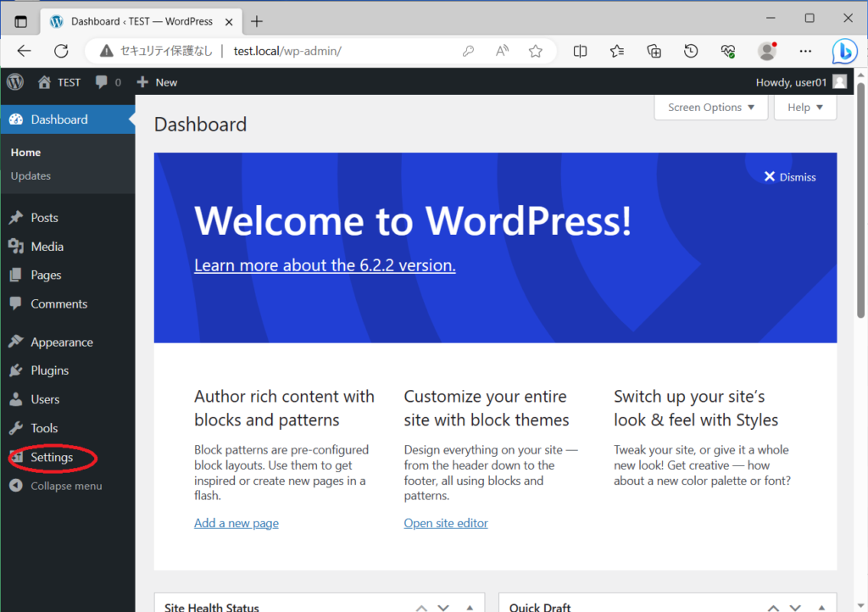Move Quick Draft widget down
868x612 pixels.
pyautogui.click(x=795, y=607)
